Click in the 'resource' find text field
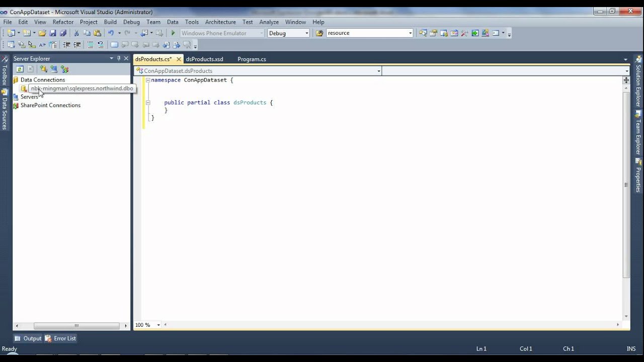This screenshot has width=644, height=362. [367, 33]
